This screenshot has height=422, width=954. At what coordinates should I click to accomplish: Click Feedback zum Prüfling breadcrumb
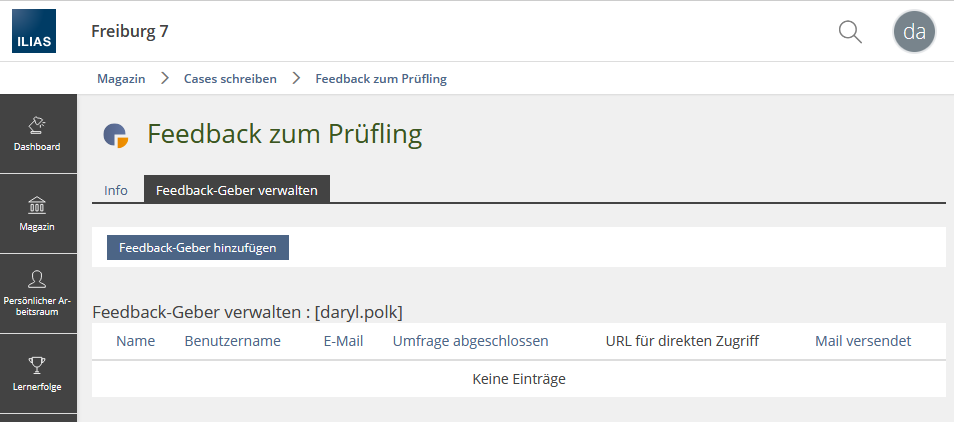point(381,78)
